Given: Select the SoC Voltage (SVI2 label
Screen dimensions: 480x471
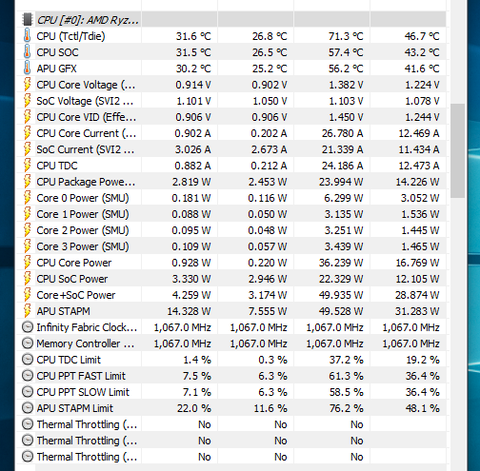Looking at the screenshot, I should pos(85,101).
